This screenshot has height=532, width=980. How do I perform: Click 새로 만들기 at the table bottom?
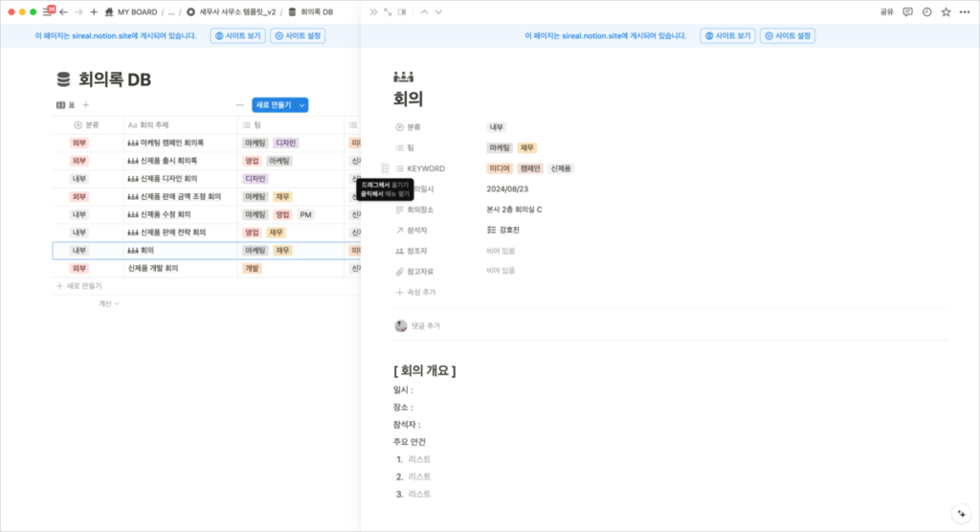click(x=79, y=286)
